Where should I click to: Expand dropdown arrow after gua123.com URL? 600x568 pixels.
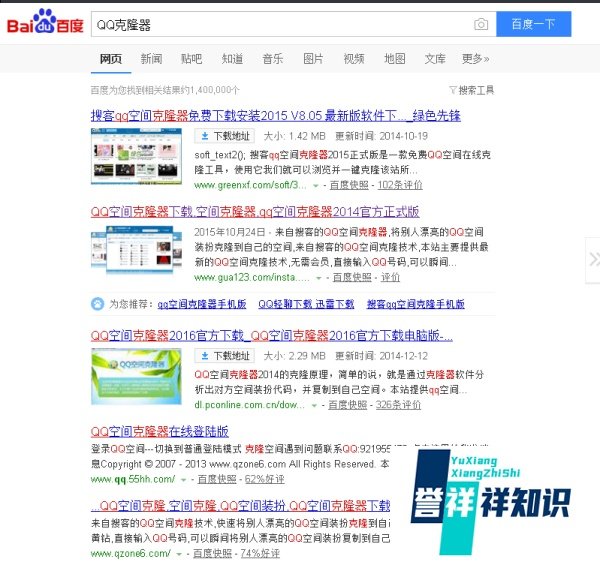click(x=318, y=278)
